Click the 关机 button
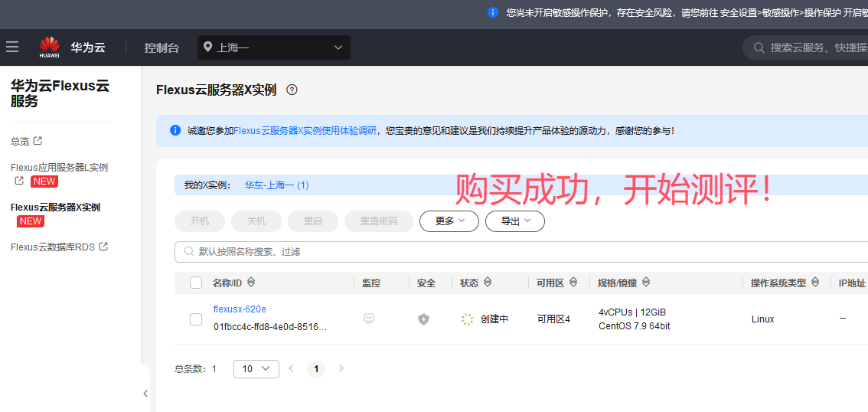The width and height of the screenshot is (868, 412). [x=256, y=221]
